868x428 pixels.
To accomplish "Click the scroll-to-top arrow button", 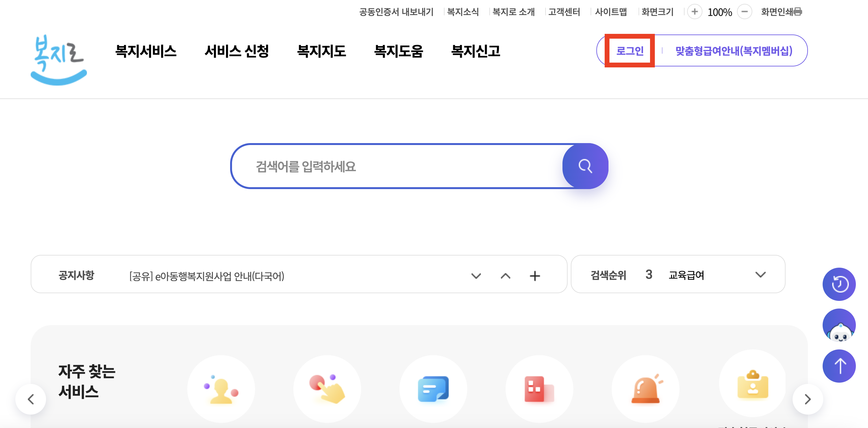I will pos(839,366).
